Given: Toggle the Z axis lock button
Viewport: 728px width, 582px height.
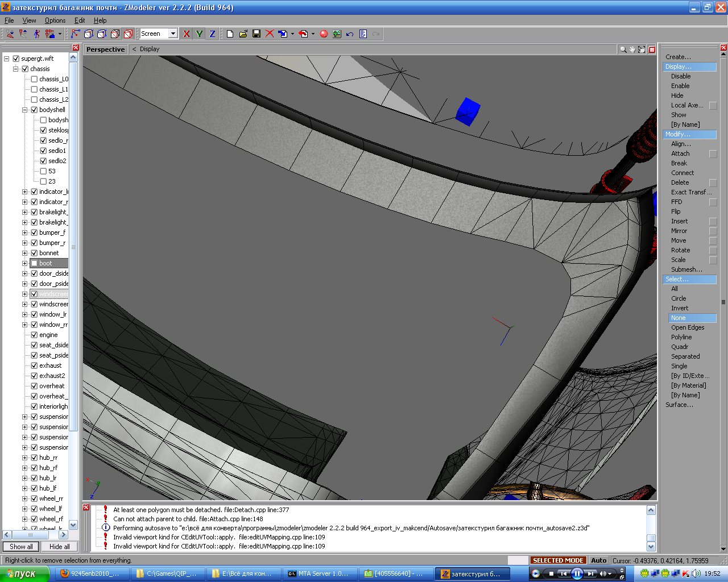Looking at the screenshot, I should [x=212, y=34].
